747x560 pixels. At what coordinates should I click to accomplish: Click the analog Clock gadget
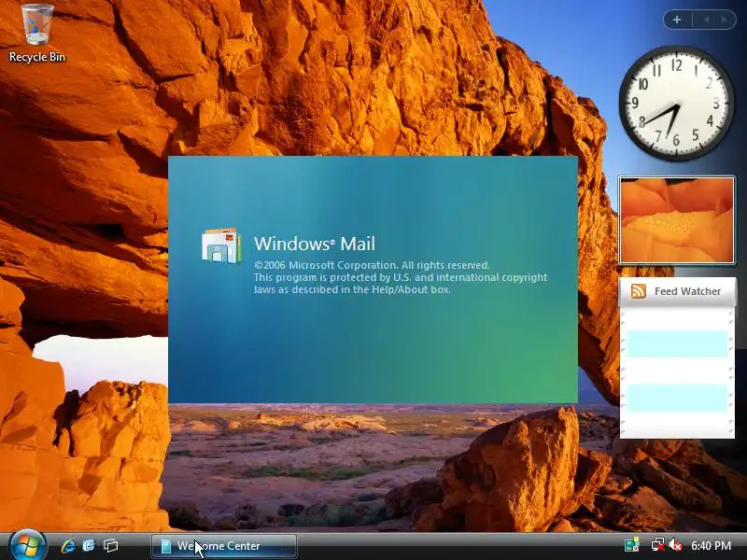tap(676, 103)
